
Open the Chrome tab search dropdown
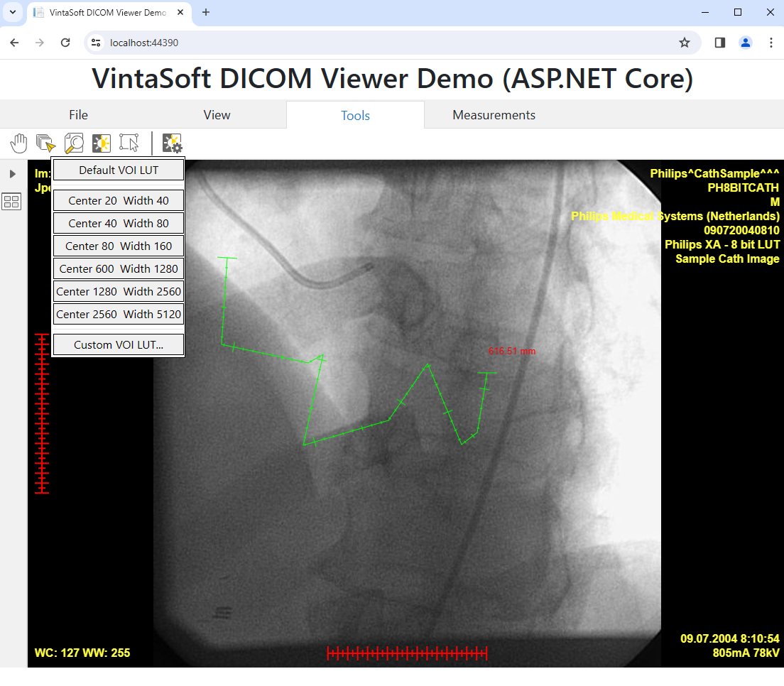tap(12, 12)
